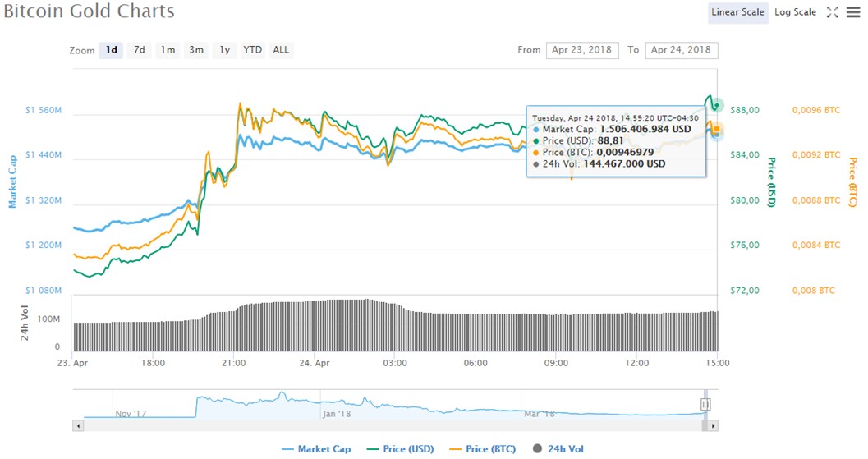Click the Market Cap value in tooltip
868x459 pixels.
coord(645,129)
